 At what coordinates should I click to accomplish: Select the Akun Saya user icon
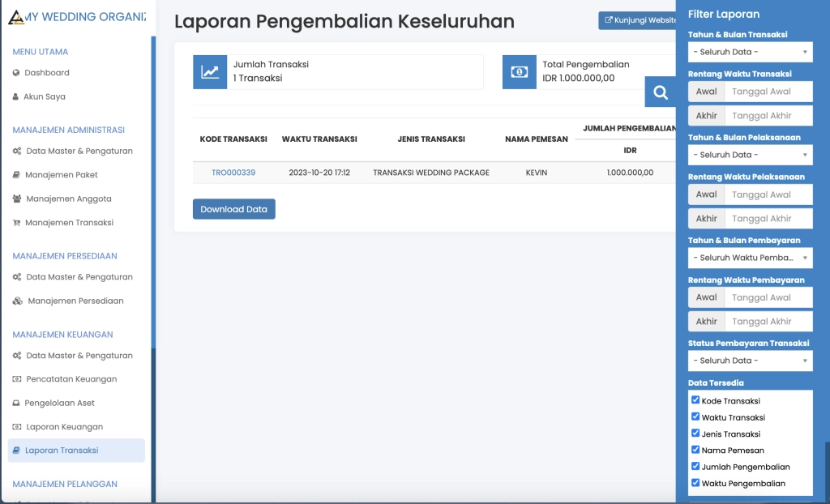[x=15, y=96]
